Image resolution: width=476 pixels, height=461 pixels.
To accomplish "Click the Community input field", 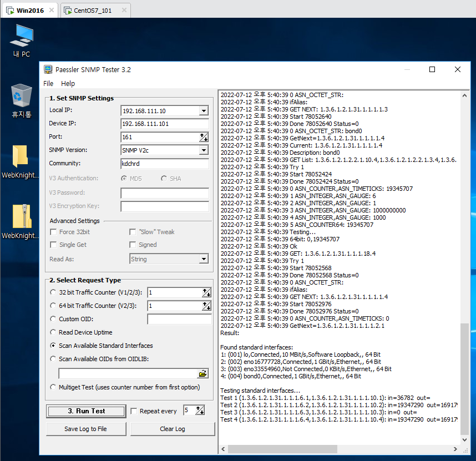I will click(165, 164).
